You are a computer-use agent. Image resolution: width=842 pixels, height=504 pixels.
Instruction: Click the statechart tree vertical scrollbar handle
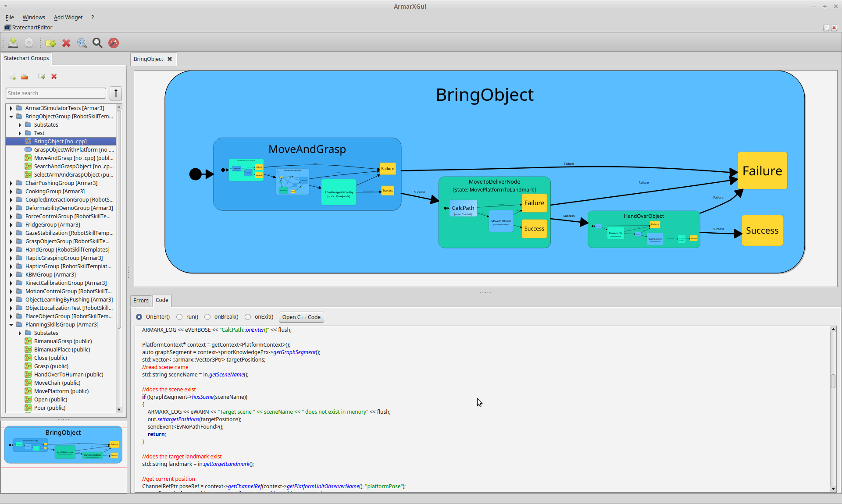pyautogui.click(x=118, y=219)
